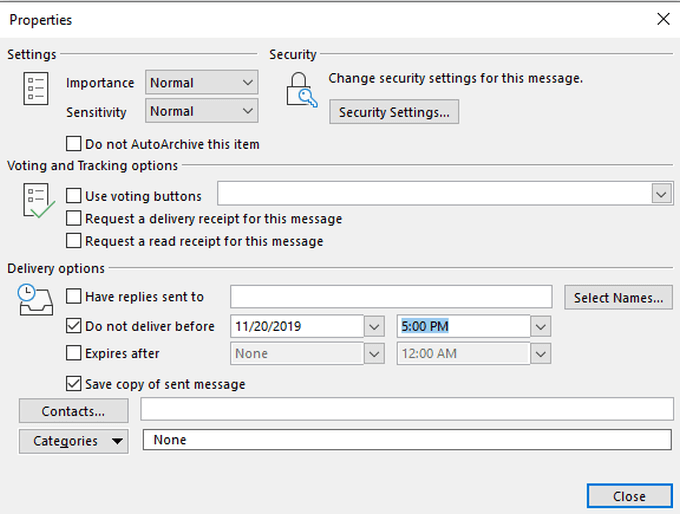Click the Select Names button

click(x=618, y=297)
